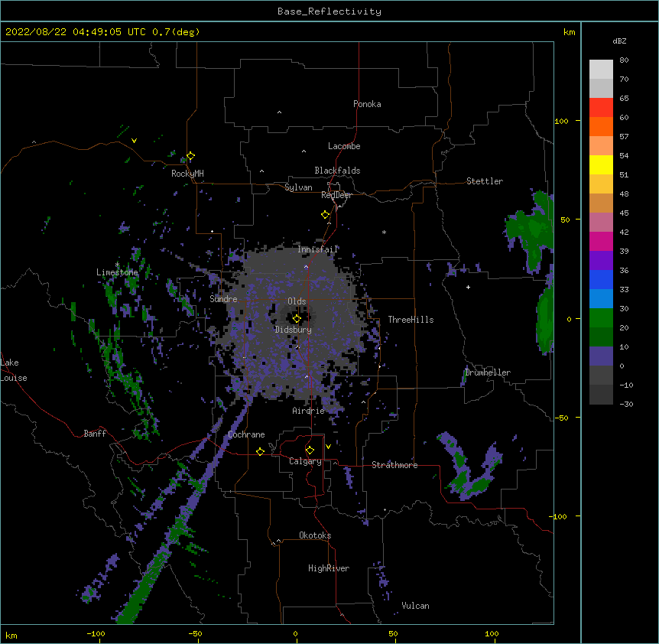659x644 pixels.
Task: Click the Vulcan label
Action: [x=415, y=606]
